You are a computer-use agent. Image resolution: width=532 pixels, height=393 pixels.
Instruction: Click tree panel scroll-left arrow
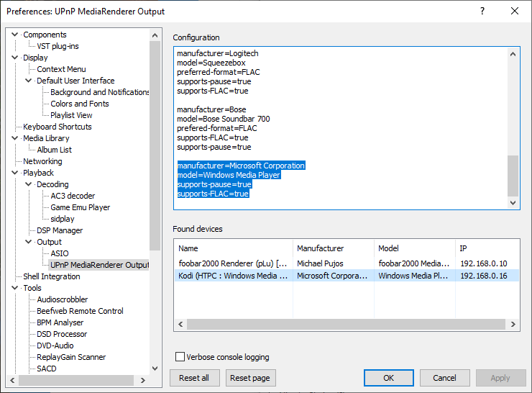pos(12,381)
